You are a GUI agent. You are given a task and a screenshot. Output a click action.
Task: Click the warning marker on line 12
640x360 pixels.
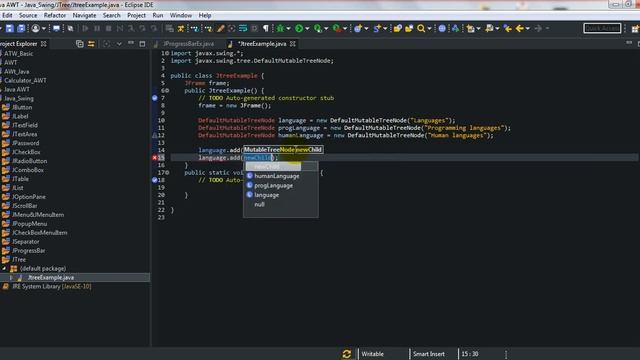pos(155,135)
